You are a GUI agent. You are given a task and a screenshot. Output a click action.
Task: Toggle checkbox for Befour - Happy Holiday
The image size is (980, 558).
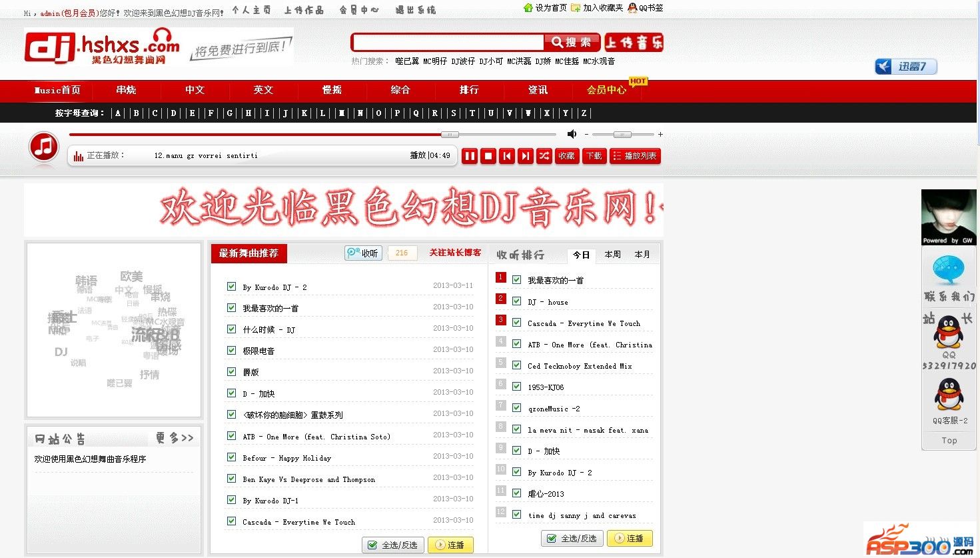click(x=231, y=457)
